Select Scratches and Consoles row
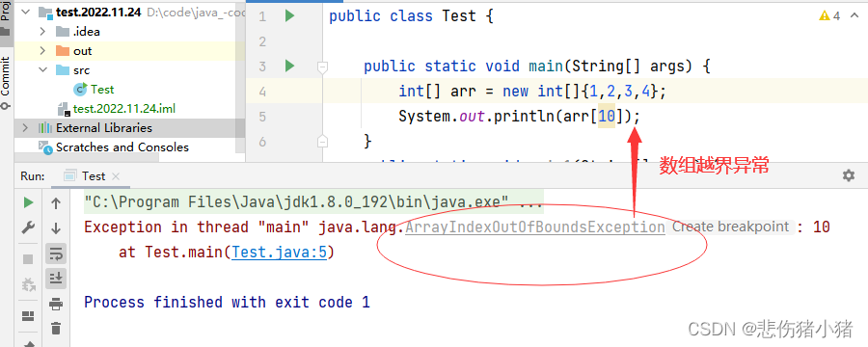Viewport: 868px width, 347px height. (122, 147)
